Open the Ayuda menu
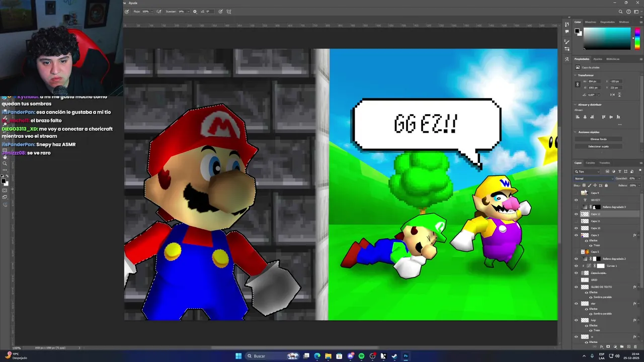 pos(133,3)
